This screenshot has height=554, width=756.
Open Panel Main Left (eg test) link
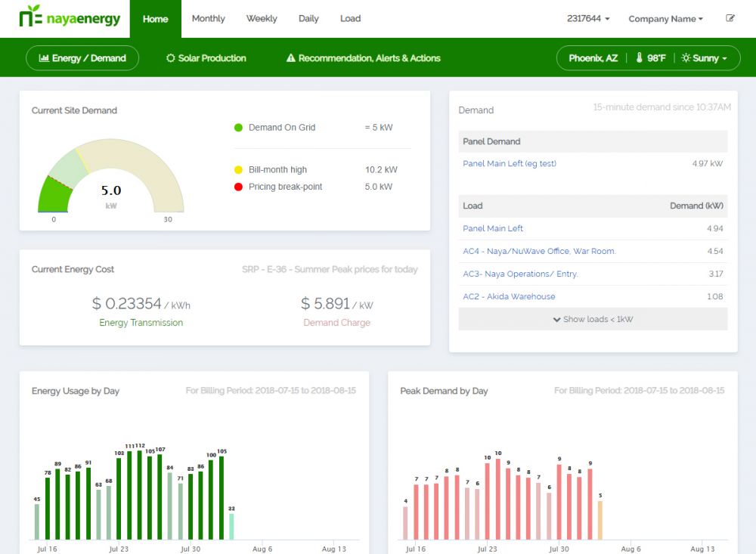pyautogui.click(x=509, y=163)
